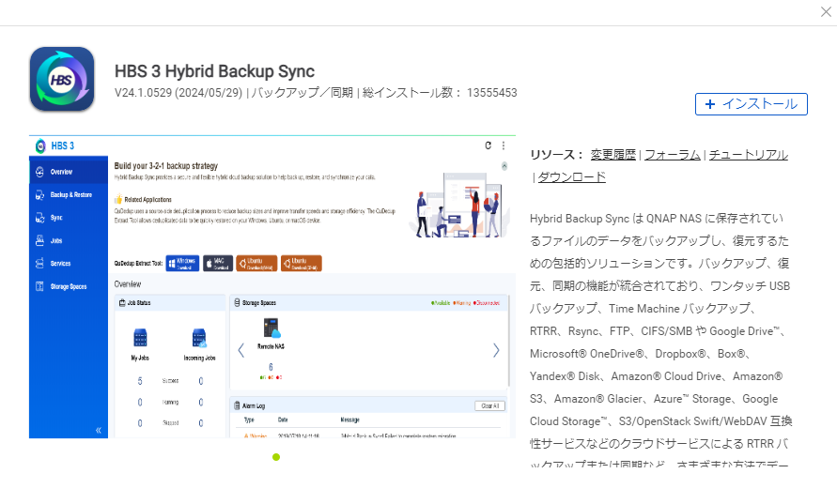Click the HBS 3 screenshot preview

[272, 287]
